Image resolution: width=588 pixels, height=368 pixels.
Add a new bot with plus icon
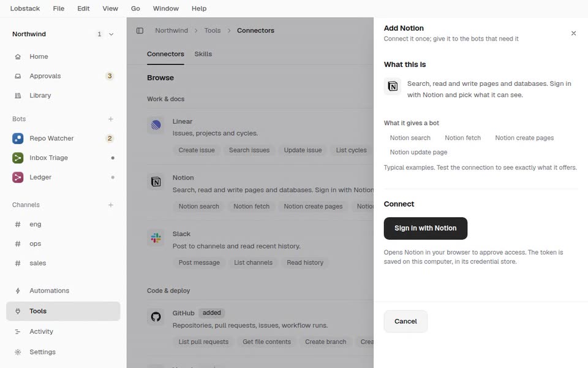point(111,119)
